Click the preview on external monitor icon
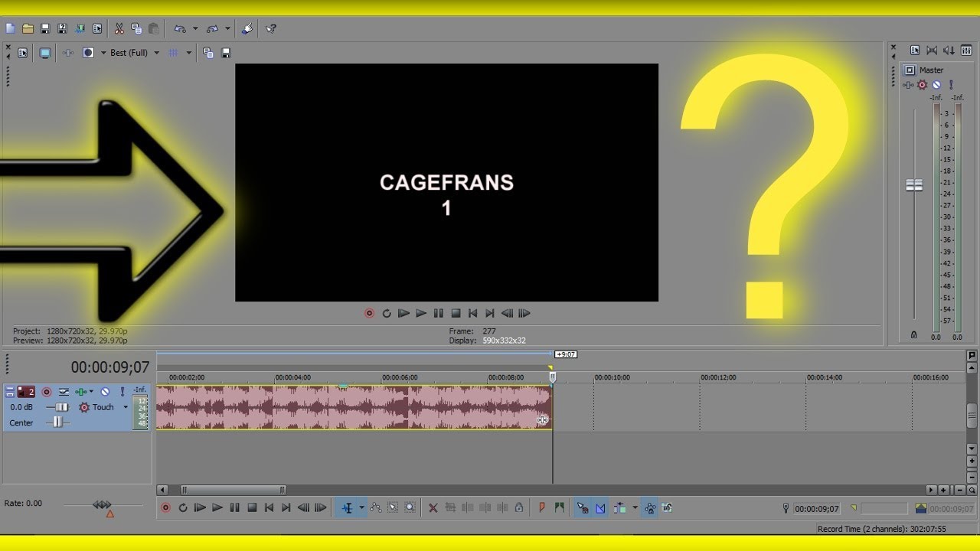The height and width of the screenshot is (551, 980). pyautogui.click(x=45, y=53)
